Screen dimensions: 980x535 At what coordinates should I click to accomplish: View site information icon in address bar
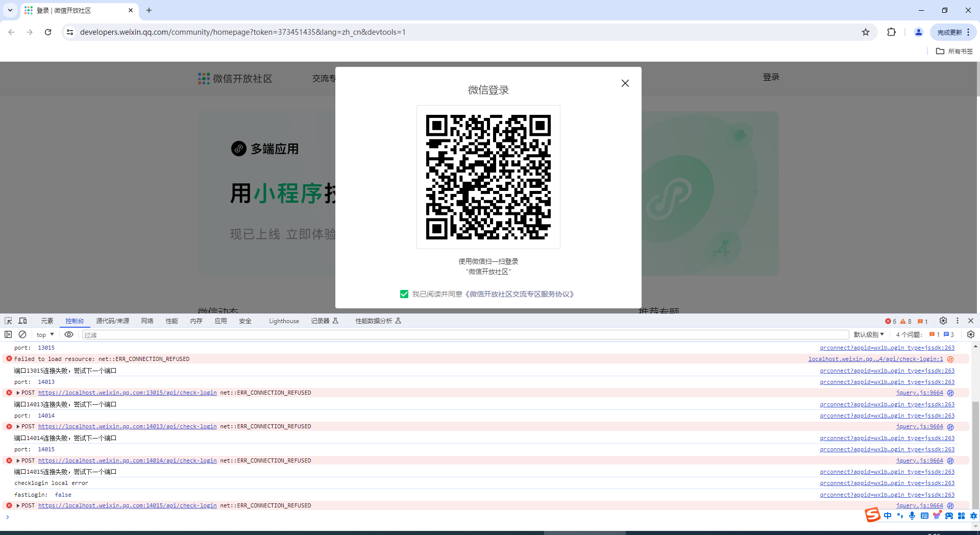click(x=70, y=32)
